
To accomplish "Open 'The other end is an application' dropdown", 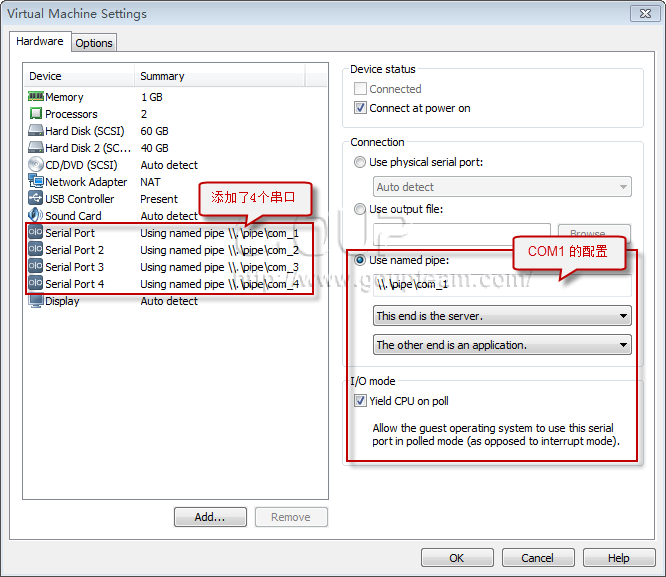I will [x=502, y=345].
